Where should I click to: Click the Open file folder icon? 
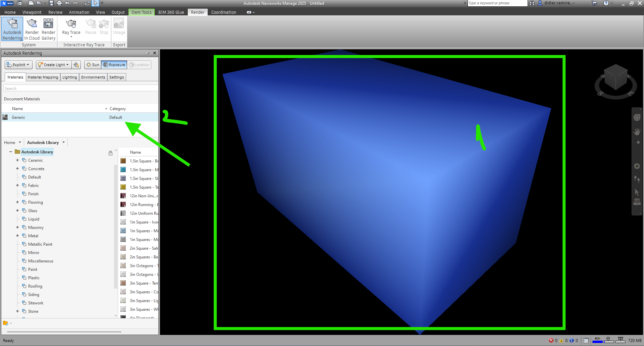pyautogui.click(x=39, y=3)
